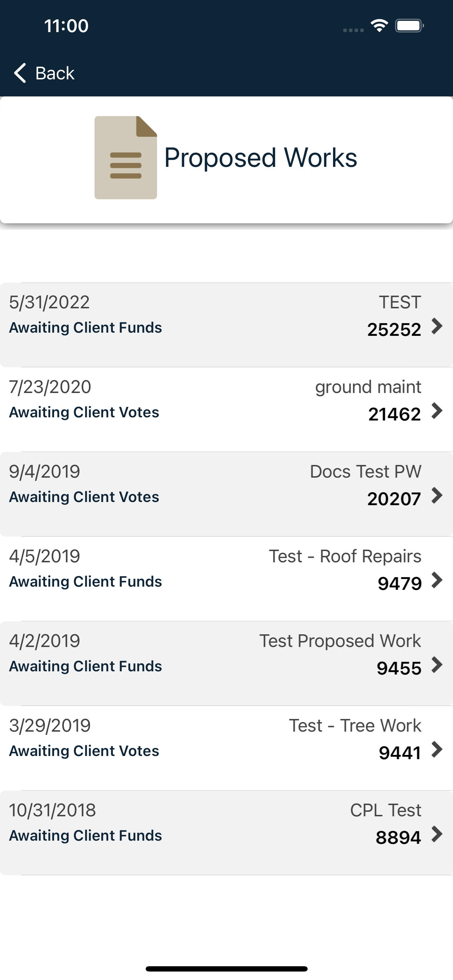
Task: Open chevron for work 25252
Action: coord(437,326)
